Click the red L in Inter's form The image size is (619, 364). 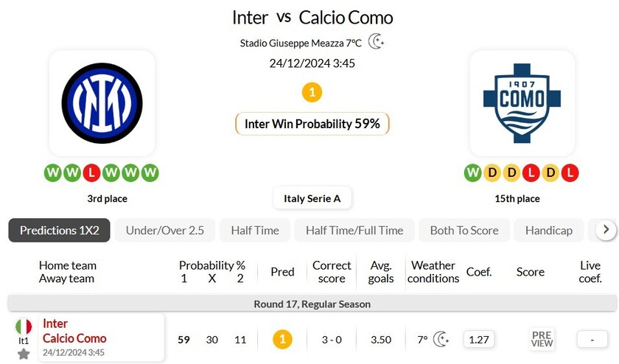point(91,173)
